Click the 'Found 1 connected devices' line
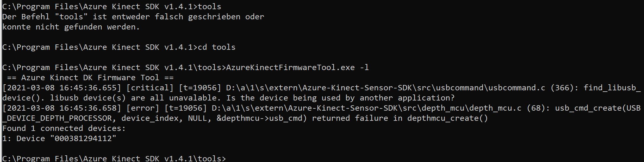Viewport: 644px width, 162px height. pos(64,128)
